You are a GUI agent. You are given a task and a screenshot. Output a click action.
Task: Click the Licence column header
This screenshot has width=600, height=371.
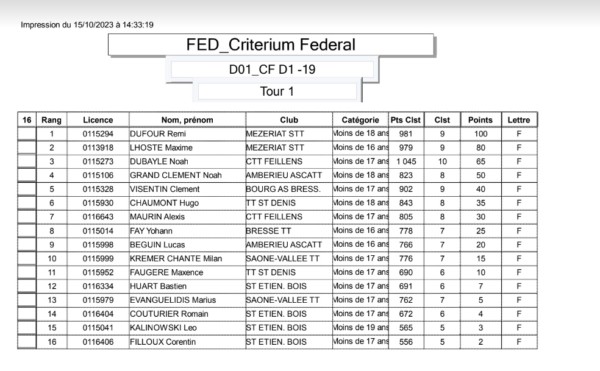98,120
